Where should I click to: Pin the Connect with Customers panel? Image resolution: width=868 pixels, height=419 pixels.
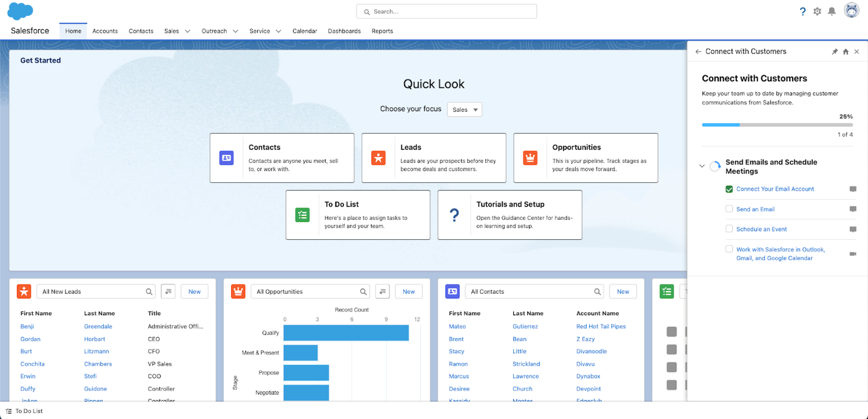coord(835,52)
